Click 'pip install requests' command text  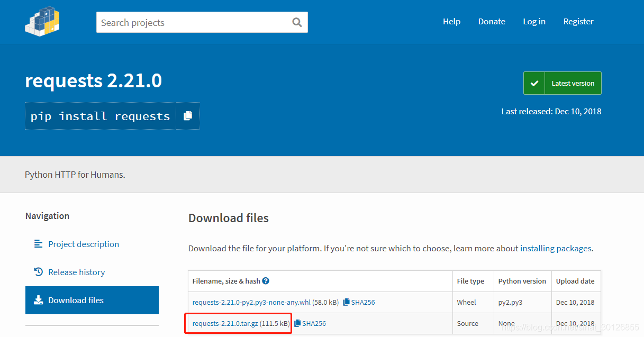tap(101, 116)
